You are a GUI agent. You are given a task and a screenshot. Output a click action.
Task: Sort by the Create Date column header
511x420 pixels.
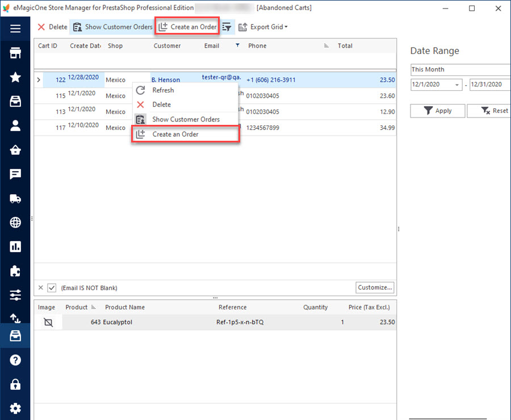point(85,46)
